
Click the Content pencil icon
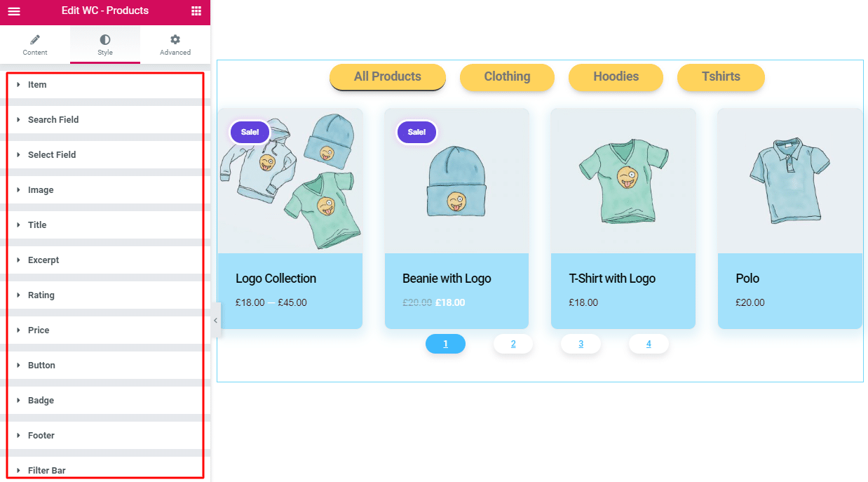tap(35, 40)
